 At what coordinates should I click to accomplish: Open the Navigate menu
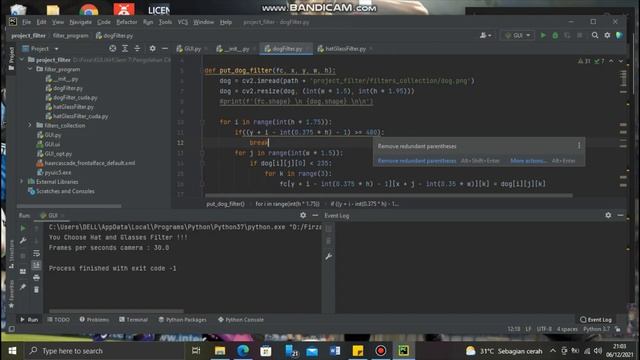[80, 22]
